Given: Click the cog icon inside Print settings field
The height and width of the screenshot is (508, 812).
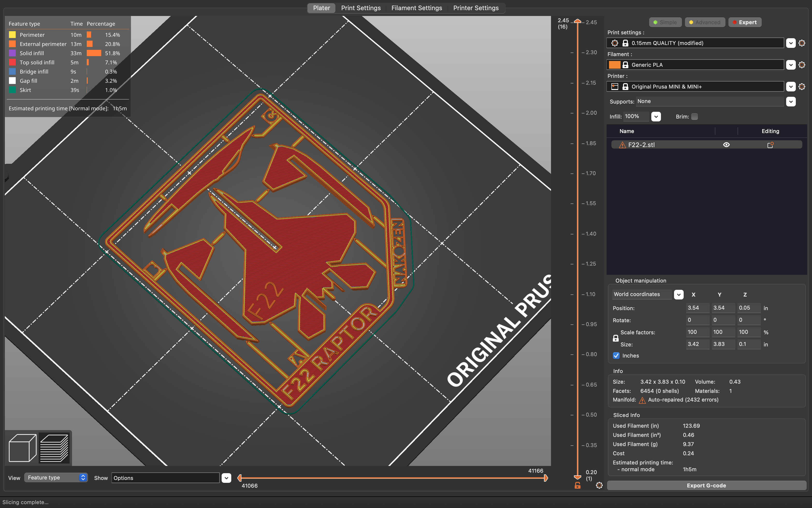Looking at the screenshot, I should point(615,43).
